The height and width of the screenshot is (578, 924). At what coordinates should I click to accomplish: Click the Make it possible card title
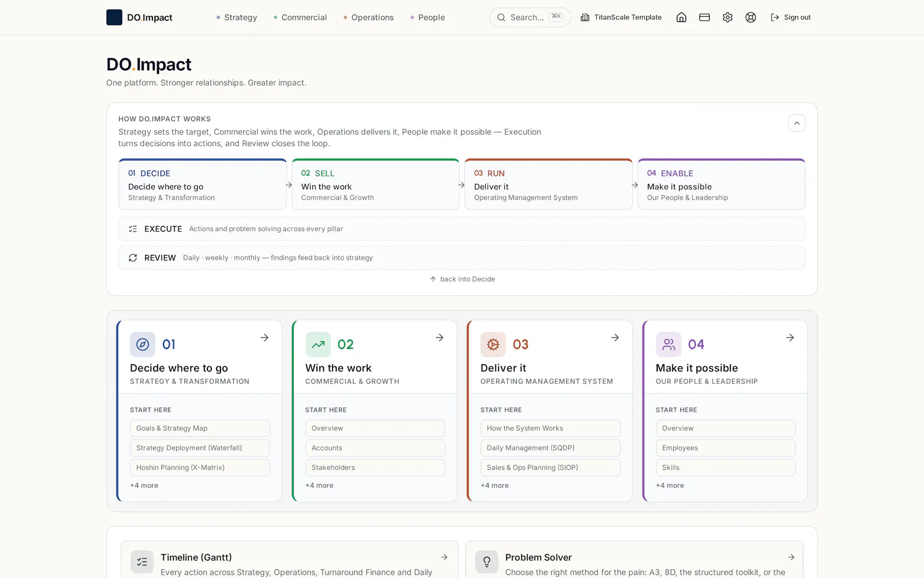click(697, 368)
